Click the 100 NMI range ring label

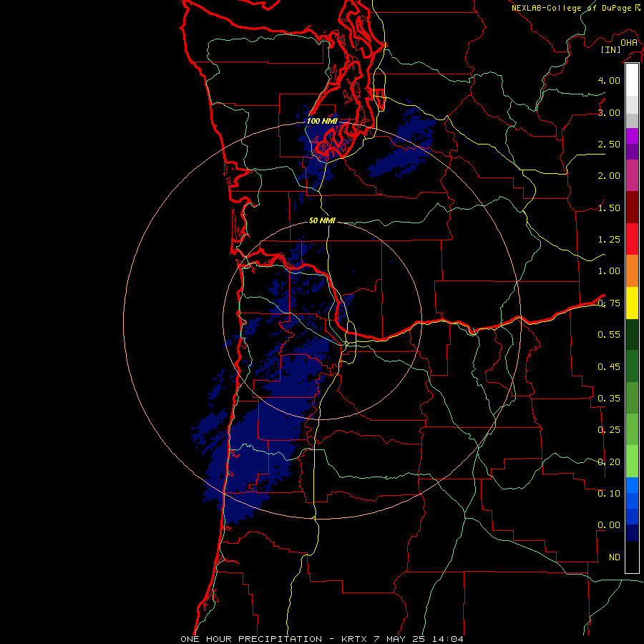coord(322,121)
